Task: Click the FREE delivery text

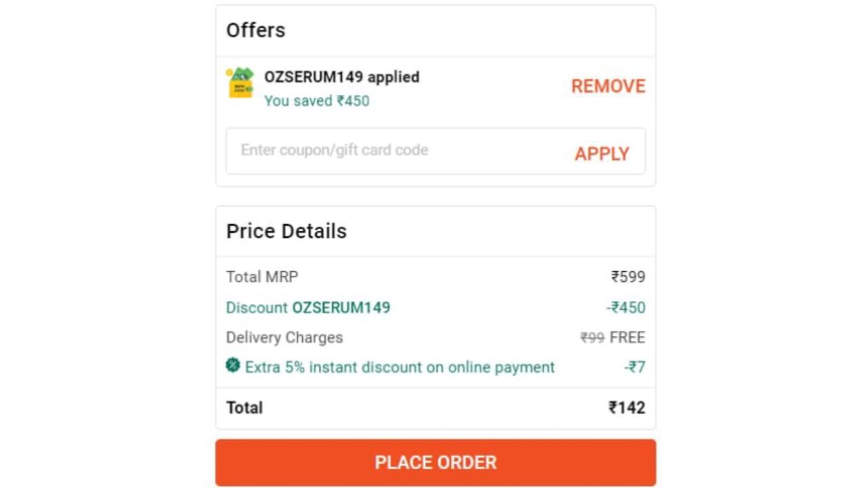Action: click(x=627, y=338)
